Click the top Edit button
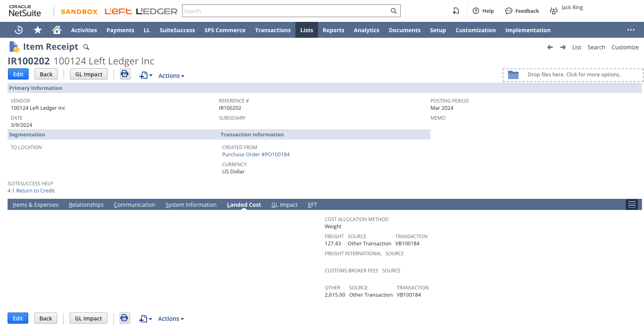 [18, 74]
